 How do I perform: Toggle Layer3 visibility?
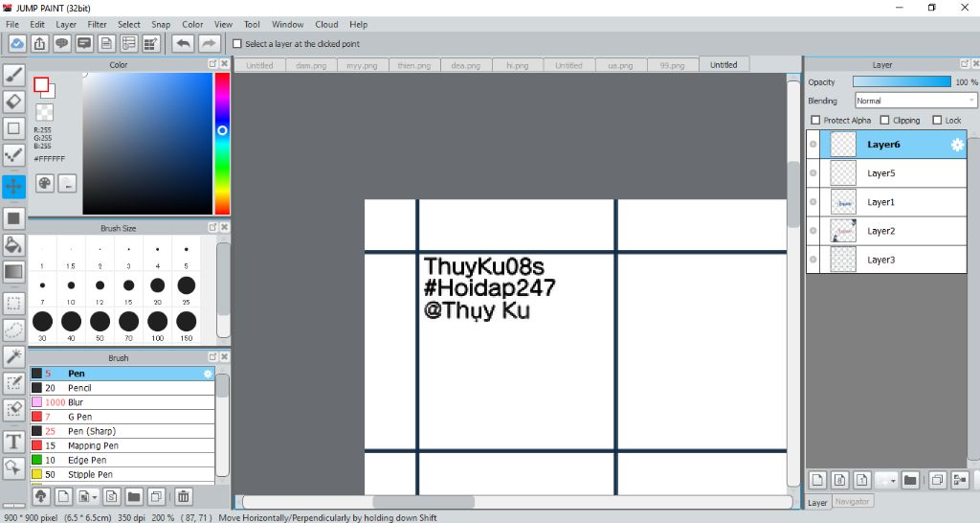point(813,260)
